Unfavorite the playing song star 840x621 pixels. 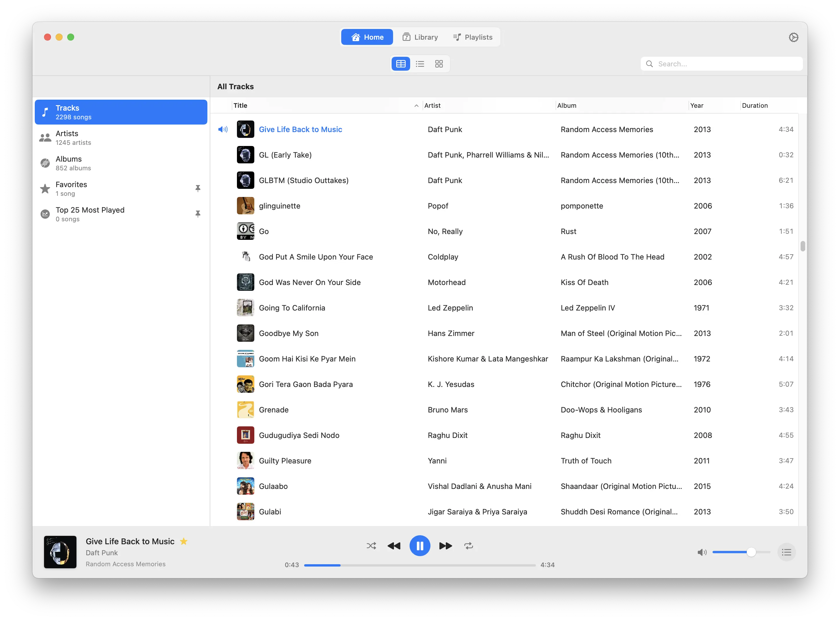(183, 541)
